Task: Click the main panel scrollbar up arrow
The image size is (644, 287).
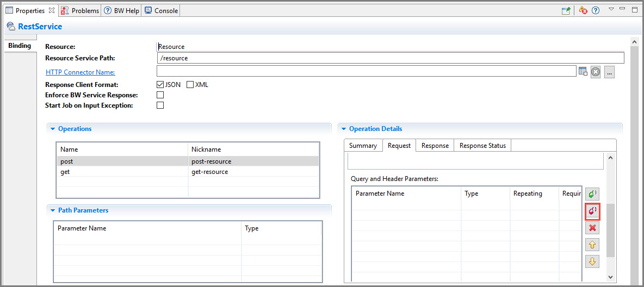Action: click(x=634, y=42)
